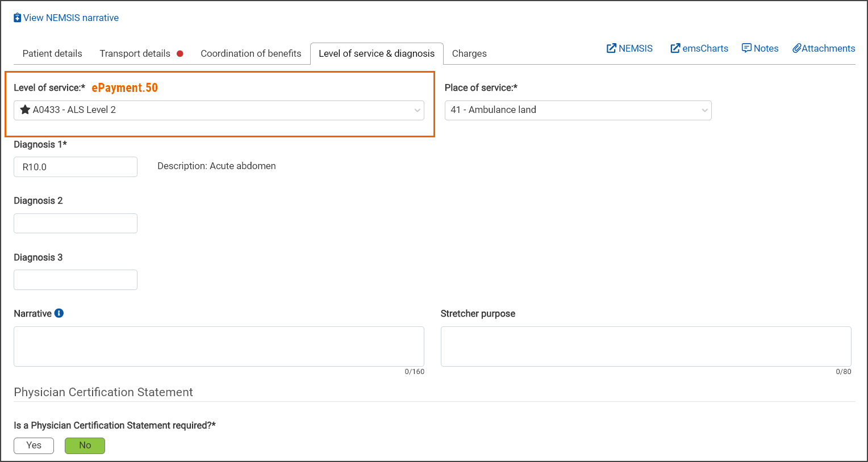Image resolution: width=868 pixels, height=462 pixels.
Task: Open the Charges tab
Action: coord(469,54)
